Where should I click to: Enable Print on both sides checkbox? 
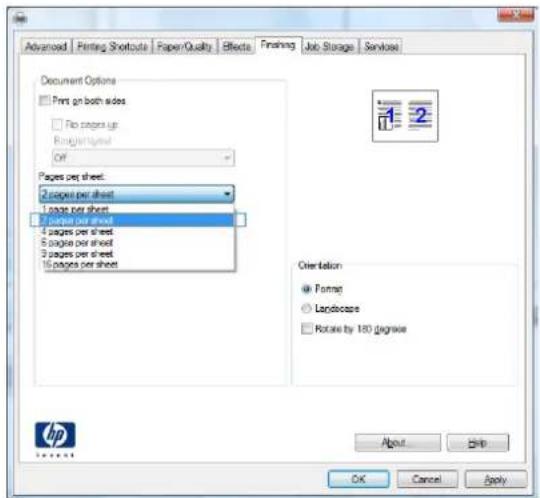(44, 101)
